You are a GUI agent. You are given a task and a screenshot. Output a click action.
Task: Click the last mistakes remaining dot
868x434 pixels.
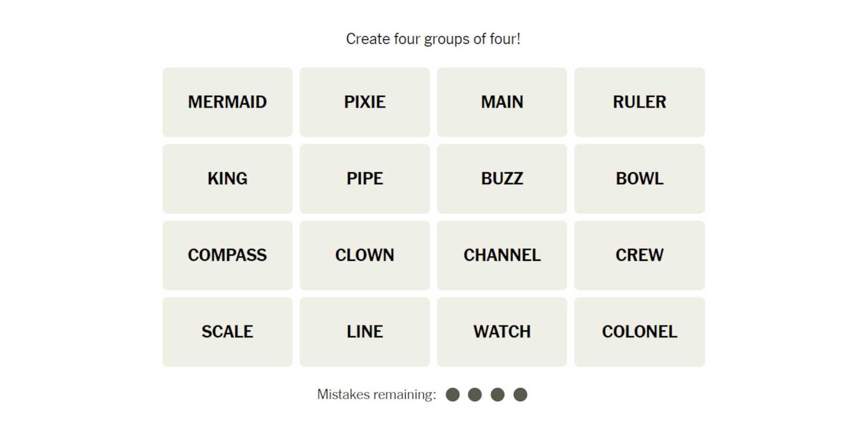tap(520, 395)
